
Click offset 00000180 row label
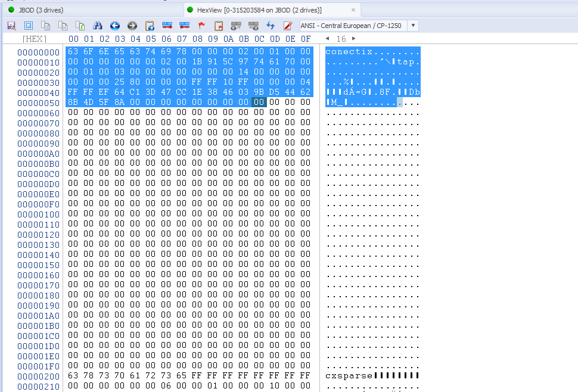pyautogui.click(x=38, y=295)
